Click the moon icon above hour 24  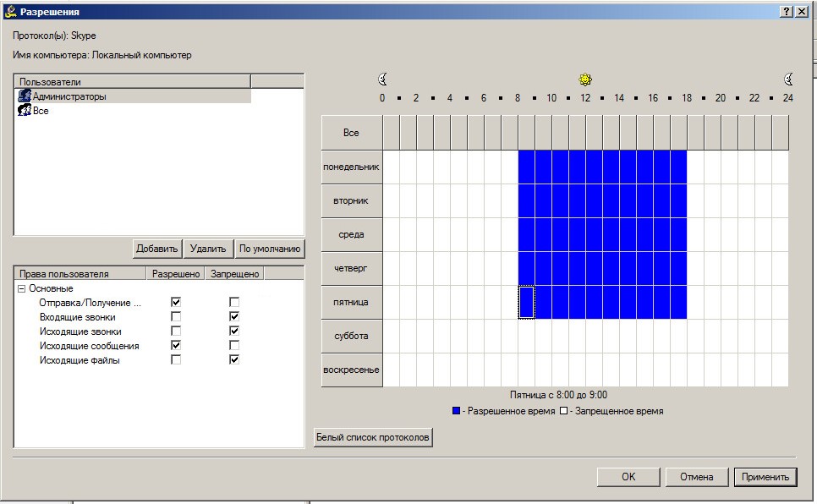(788, 79)
